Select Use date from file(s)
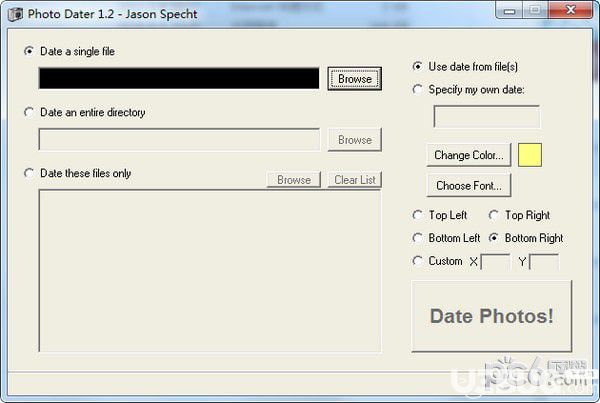Image resolution: width=600 pixels, height=403 pixels. click(417, 67)
